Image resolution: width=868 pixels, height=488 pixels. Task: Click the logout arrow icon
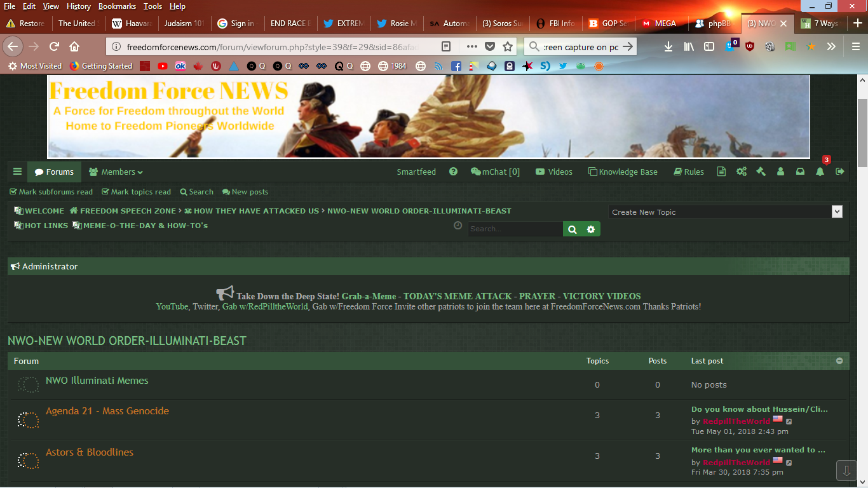pyautogui.click(x=839, y=172)
